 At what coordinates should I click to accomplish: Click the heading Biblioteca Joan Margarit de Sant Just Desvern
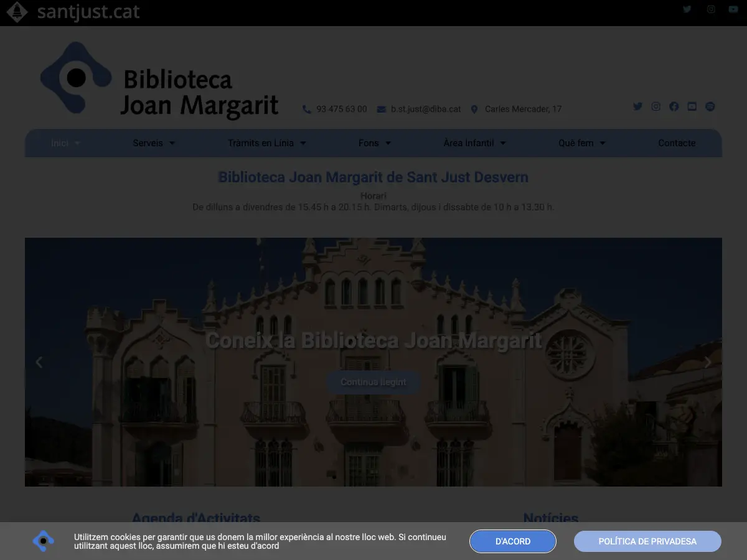(374, 177)
